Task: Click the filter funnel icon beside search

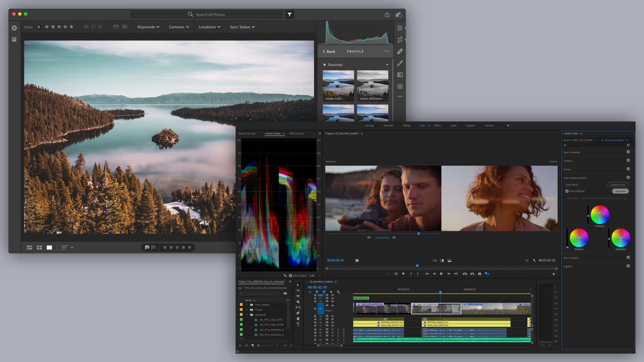Action: click(290, 15)
